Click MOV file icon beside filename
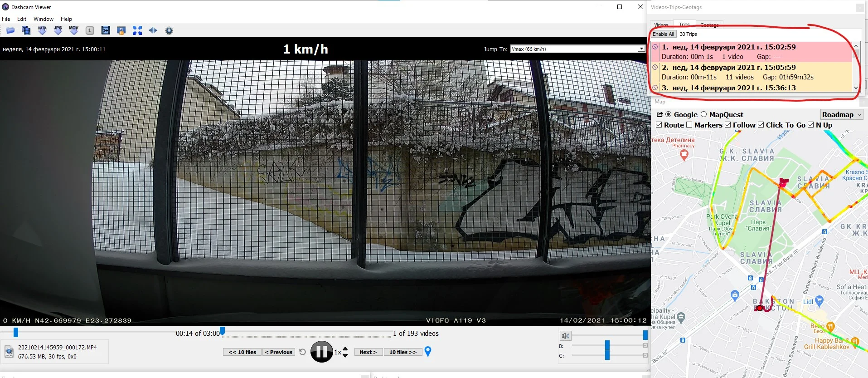This screenshot has height=378, width=868. 9,352
